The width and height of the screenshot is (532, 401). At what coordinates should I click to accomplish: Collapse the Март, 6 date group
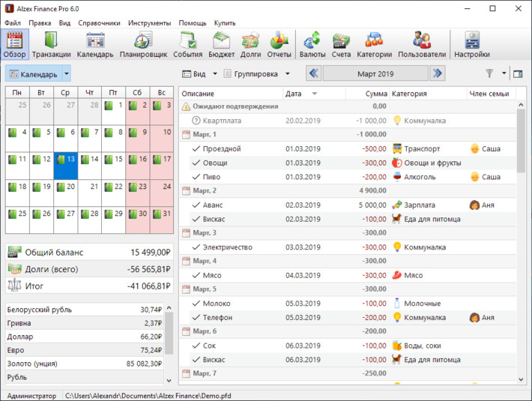point(186,331)
